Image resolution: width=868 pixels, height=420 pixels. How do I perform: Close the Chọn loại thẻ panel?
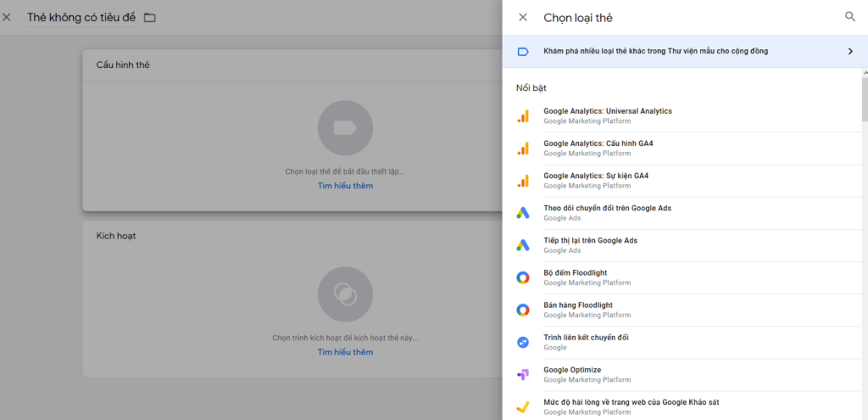coord(522,17)
